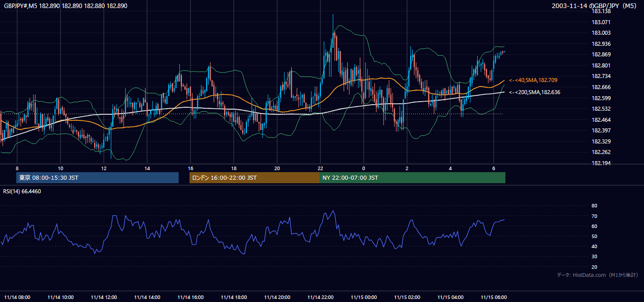The width and height of the screenshot is (644, 302).
Task: Click the 11/14 18:00 time label
Action: [234, 297]
